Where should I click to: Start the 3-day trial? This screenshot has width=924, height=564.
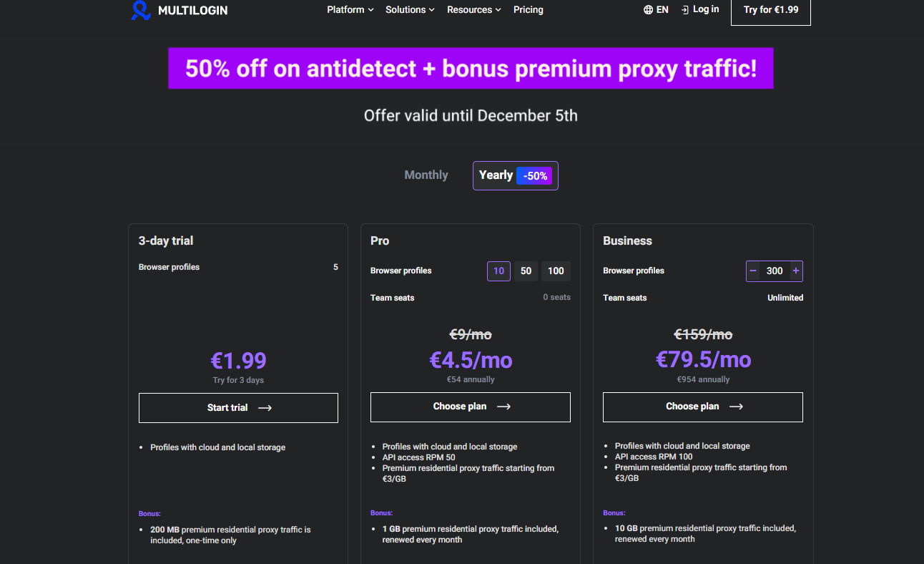(x=238, y=408)
